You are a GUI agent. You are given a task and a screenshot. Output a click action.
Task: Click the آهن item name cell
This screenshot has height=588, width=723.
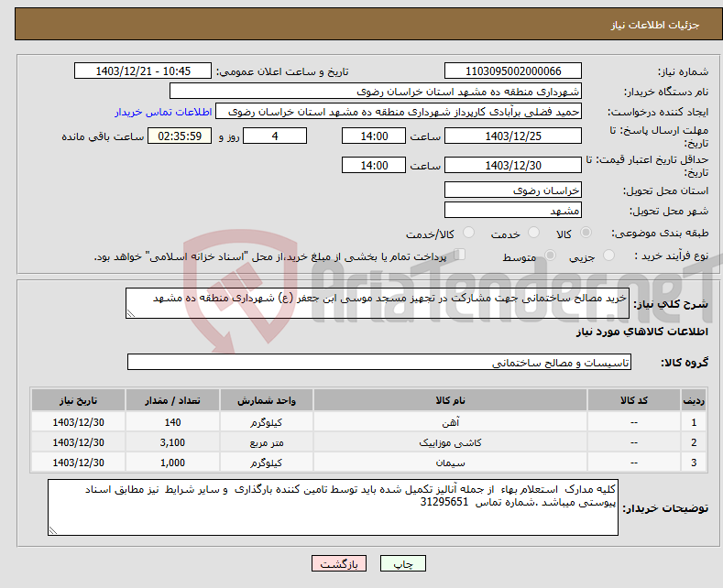[450, 421]
